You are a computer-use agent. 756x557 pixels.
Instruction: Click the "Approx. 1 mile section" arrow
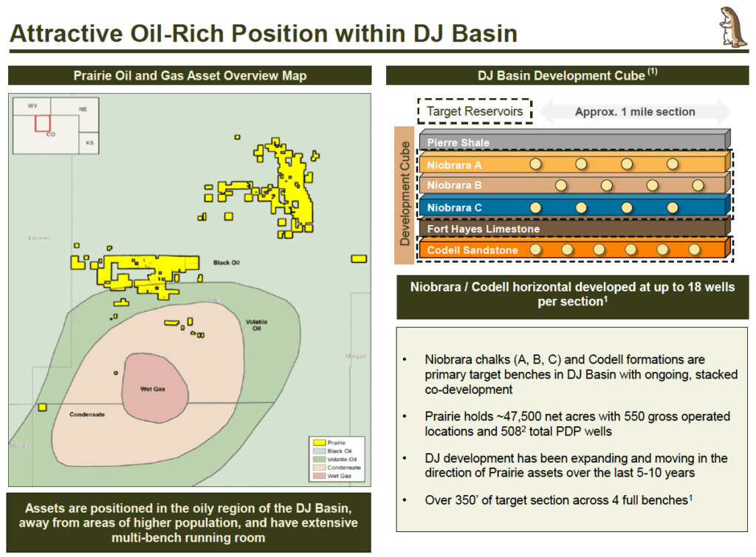point(635,112)
